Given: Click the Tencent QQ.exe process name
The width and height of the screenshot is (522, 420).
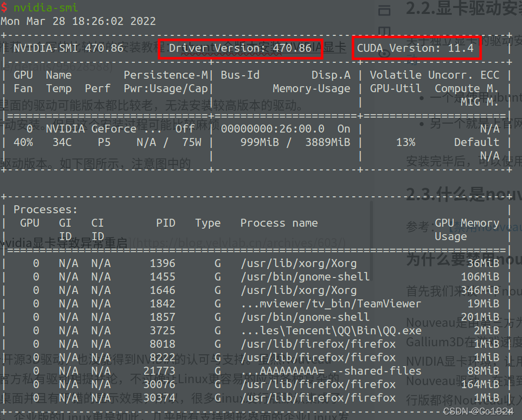Looking at the screenshot, I should [x=331, y=331].
